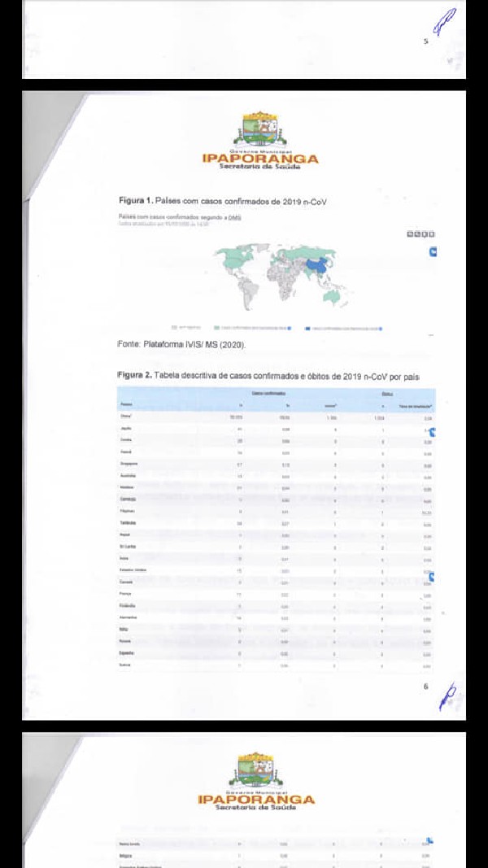Click page number 5 at the top
Screen dimensions: 488x868
426,41
